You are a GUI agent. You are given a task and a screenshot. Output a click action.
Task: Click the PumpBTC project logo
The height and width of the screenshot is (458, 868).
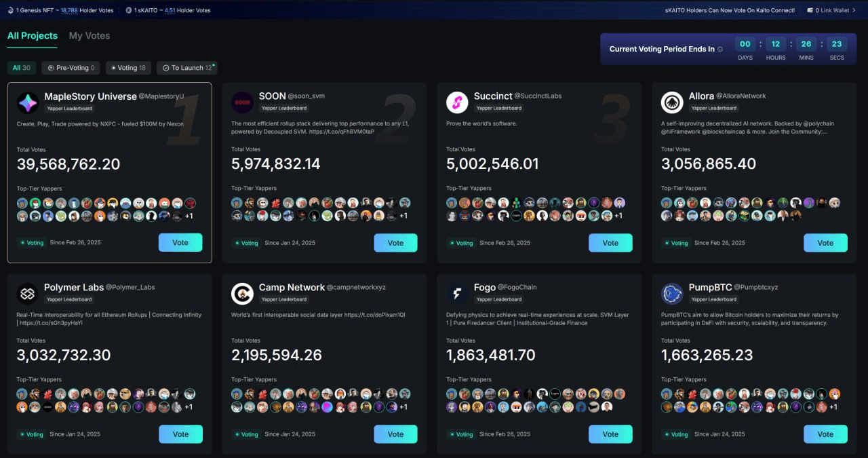click(x=672, y=294)
